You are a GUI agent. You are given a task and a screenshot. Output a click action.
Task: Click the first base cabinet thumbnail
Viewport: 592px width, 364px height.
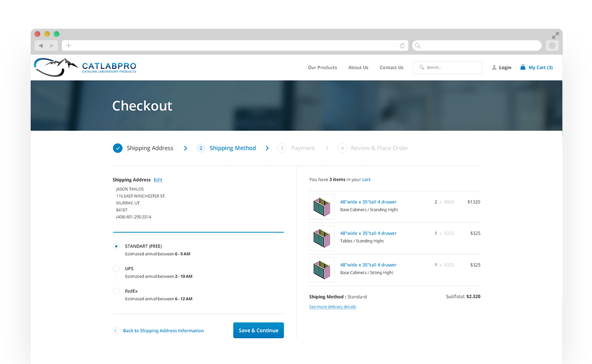322,207
